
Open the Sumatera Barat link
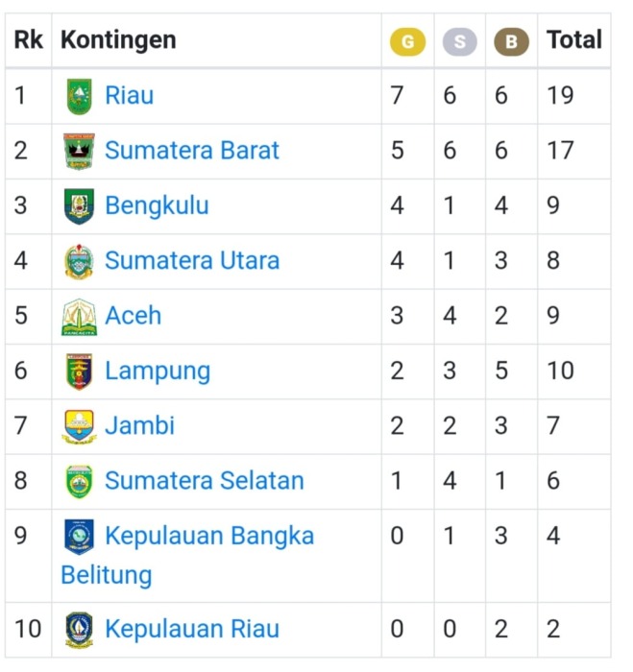click(192, 151)
